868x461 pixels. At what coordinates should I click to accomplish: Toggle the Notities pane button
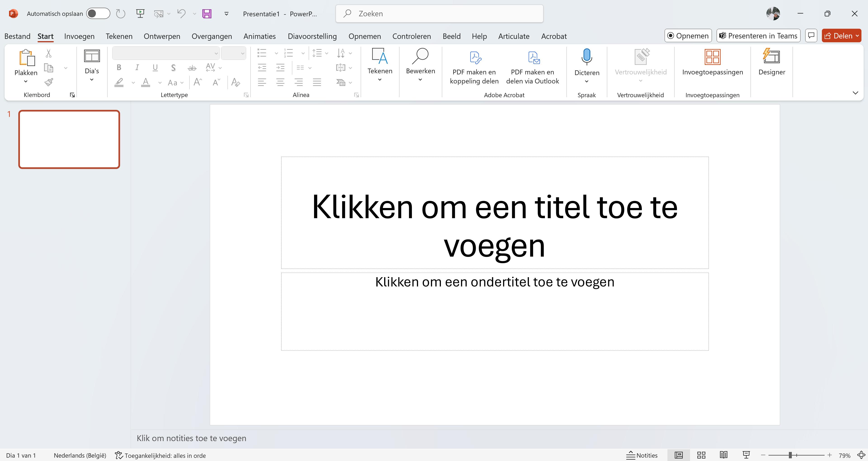642,455
